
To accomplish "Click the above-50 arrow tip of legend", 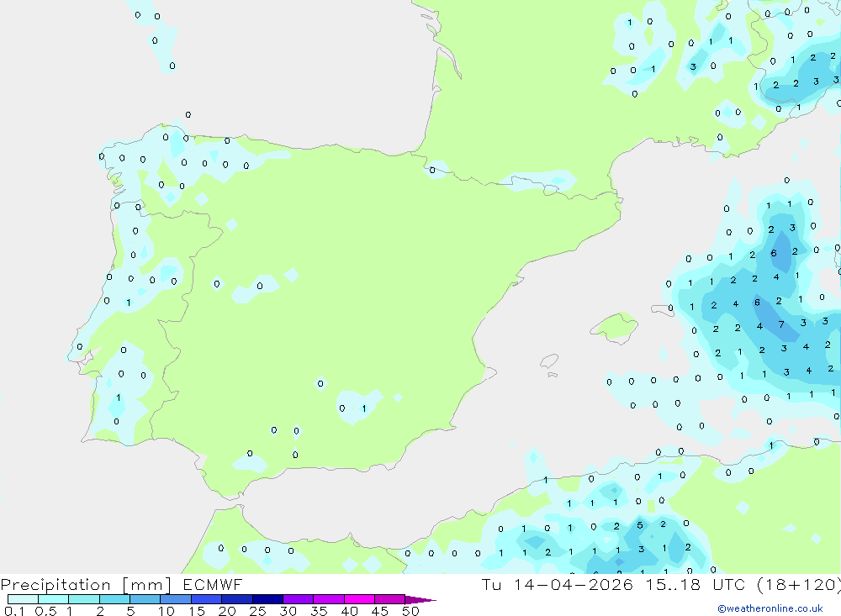I will pyautogui.click(x=420, y=600).
